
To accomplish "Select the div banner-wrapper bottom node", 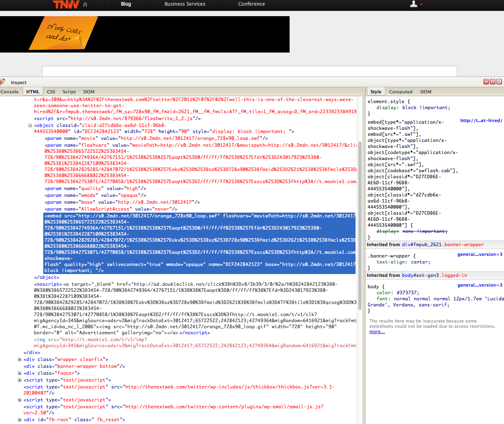I will [74, 366].
